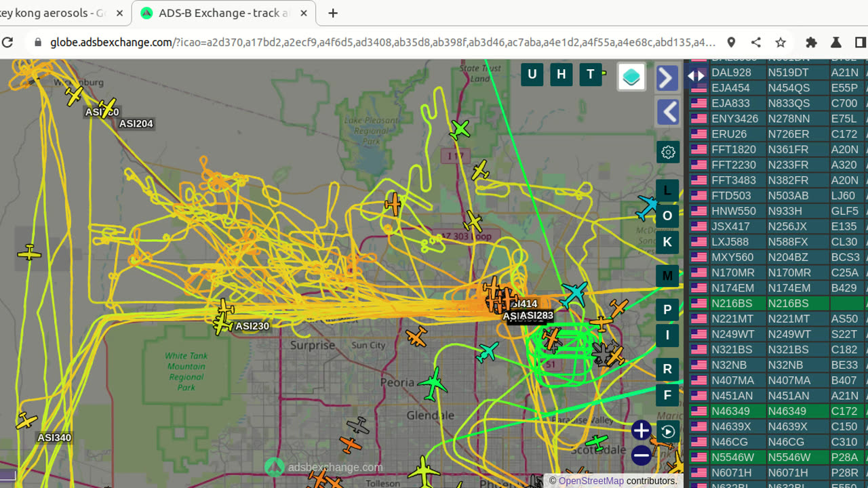Screen dimensions: 868x488
Task: Click the address bar URL
Action: (x=382, y=42)
